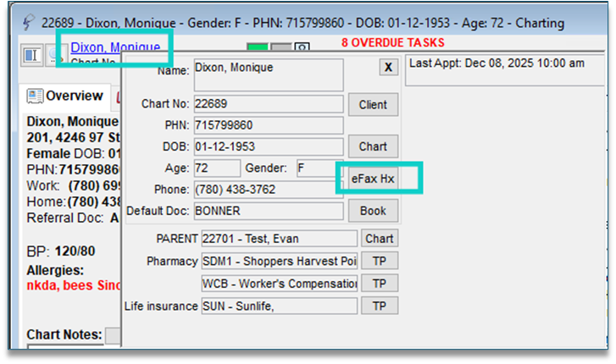Click TP button for WCB row
Screen dimensions: 616x364
pos(379,283)
